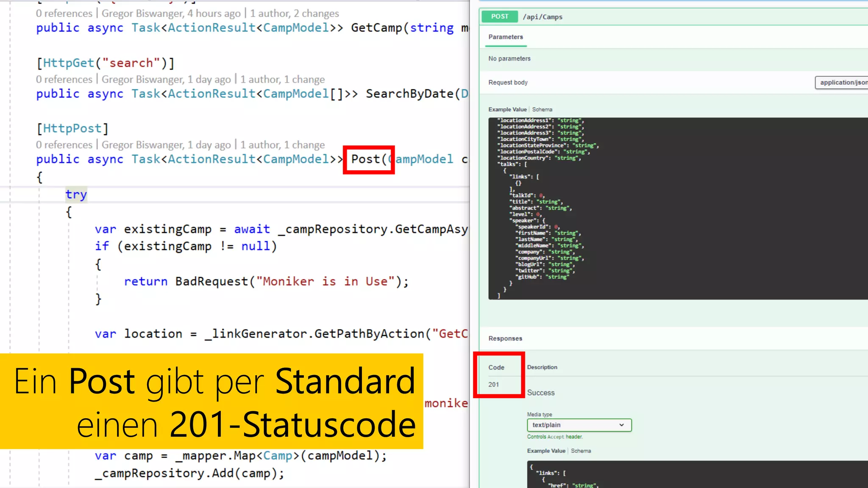Image resolution: width=868 pixels, height=488 pixels.
Task: Click _campRepository.Add(camp) line
Action: coord(189,473)
